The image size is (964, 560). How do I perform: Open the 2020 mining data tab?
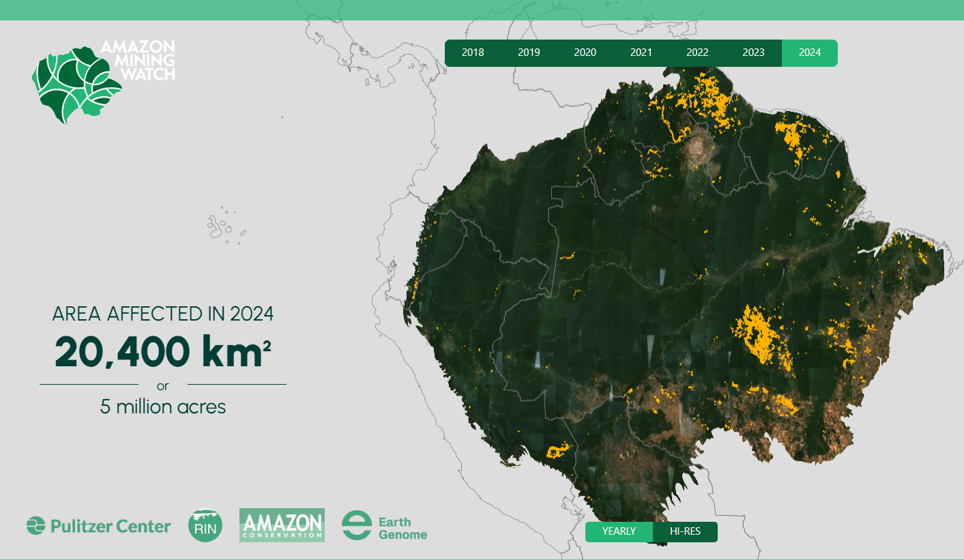pyautogui.click(x=585, y=53)
